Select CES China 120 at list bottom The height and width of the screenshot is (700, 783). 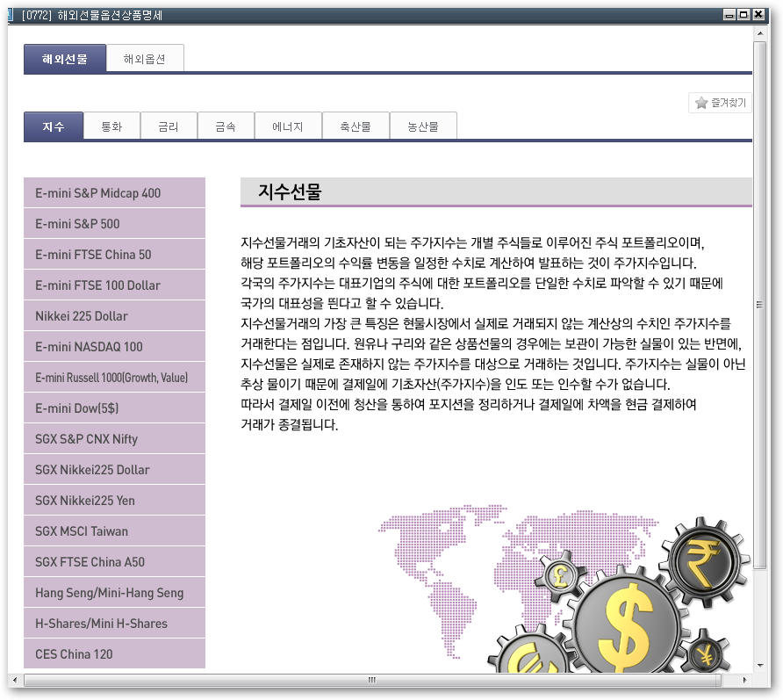point(114,653)
